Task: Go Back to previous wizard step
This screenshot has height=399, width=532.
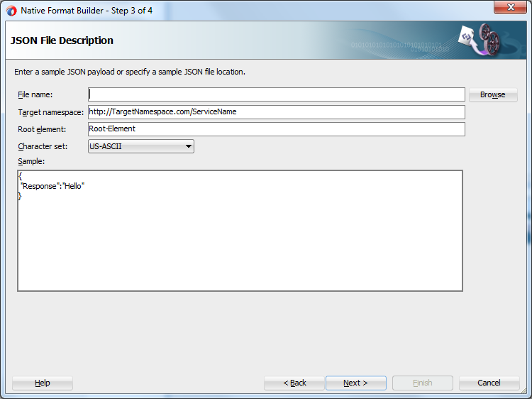Action: pos(294,383)
